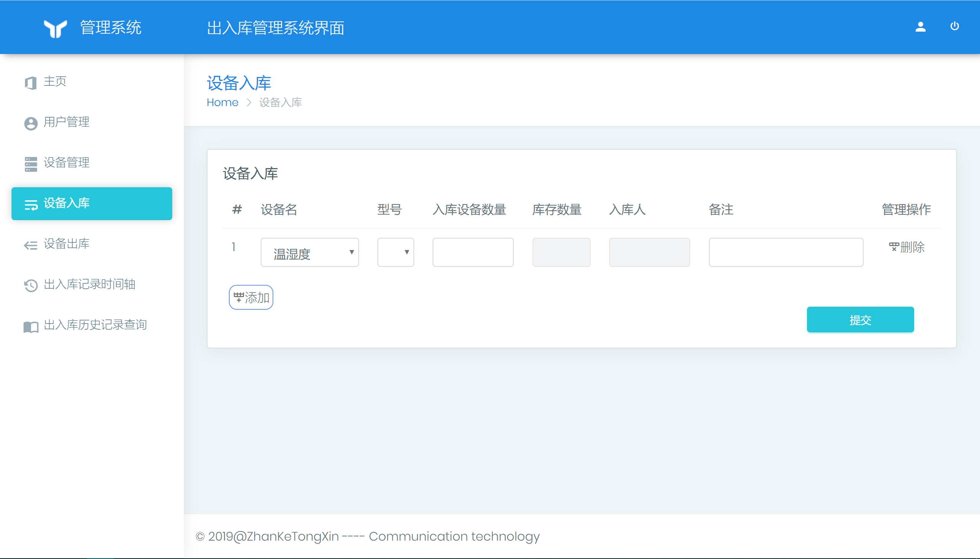Open 主页 in the sidebar
The image size is (980, 559).
(92, 82)
